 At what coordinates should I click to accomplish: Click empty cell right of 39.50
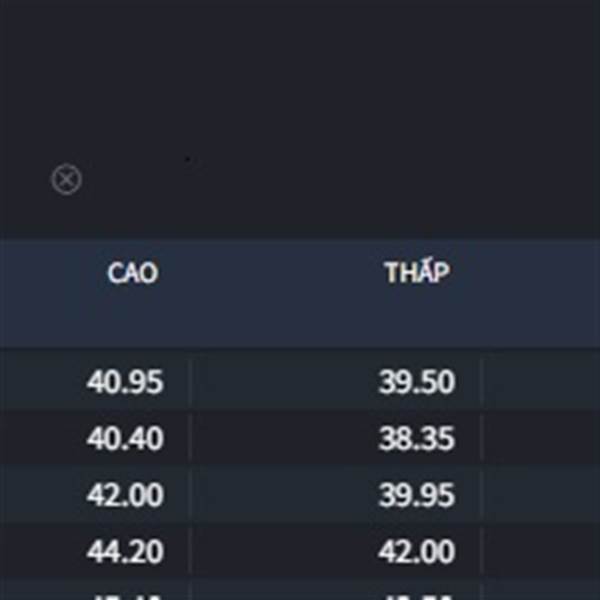tap(541, 381)
